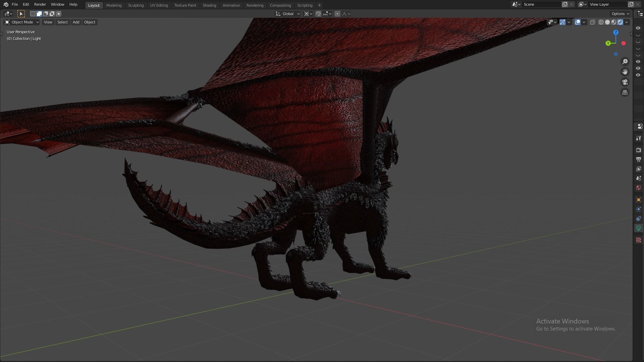Choose the Extend selection mode icon

click(x=39, y=14)
